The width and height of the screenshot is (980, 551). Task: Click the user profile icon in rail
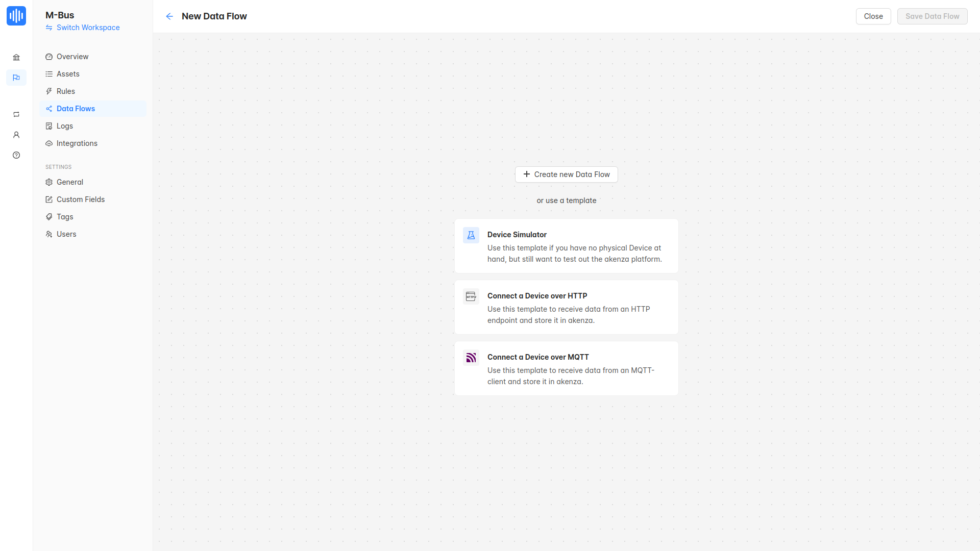coord(16,135)
